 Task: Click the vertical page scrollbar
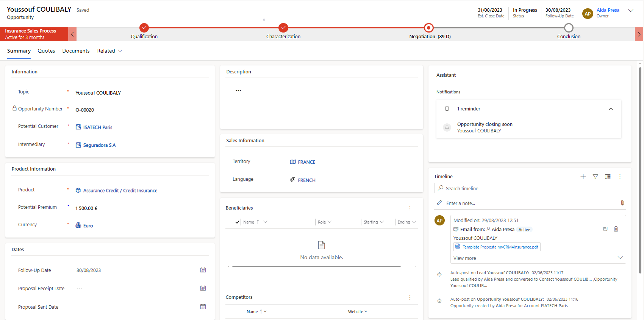click(640, 170)
